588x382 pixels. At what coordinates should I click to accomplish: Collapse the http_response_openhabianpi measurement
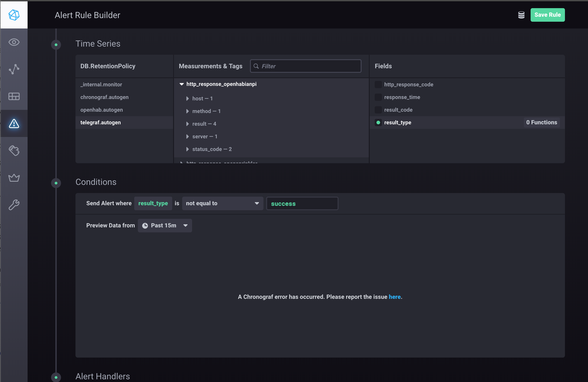coord(182,84)
